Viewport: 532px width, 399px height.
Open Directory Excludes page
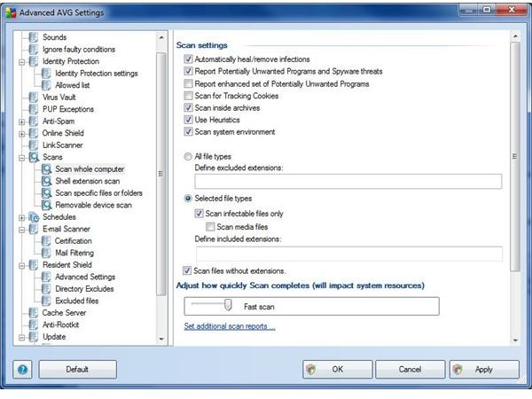coord(84,289)
